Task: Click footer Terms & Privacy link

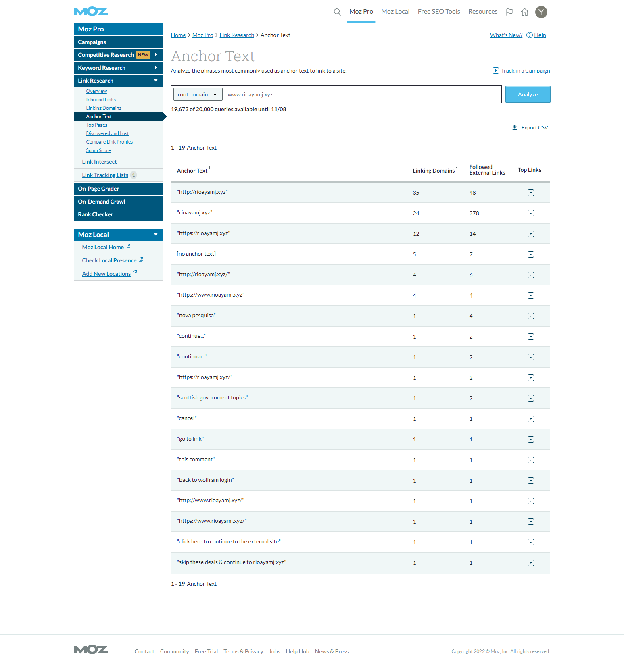Action: coord(243,651)
